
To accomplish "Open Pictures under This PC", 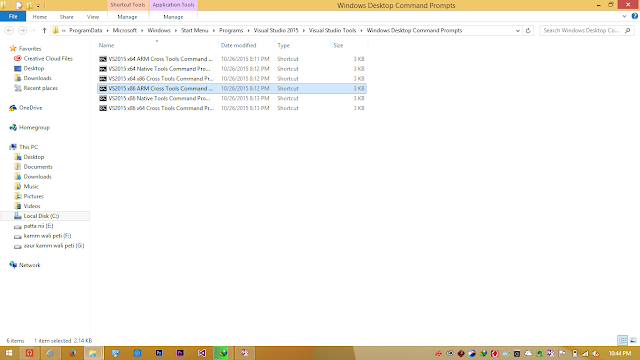I will (x=33, y=196).
